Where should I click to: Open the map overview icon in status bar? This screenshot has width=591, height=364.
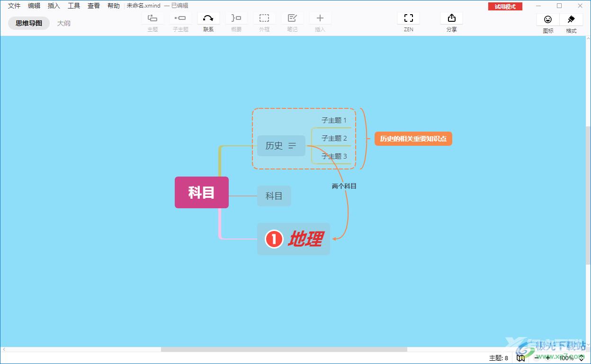(x=521, y=358)
